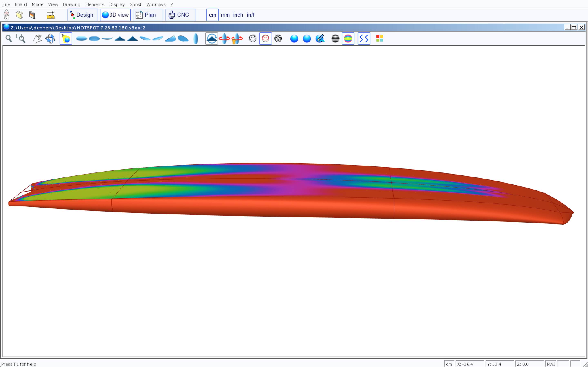The height and width of the screenshot is (367, 588).
Task: Open the ruler measurement icon
Action: coord(51,15)
